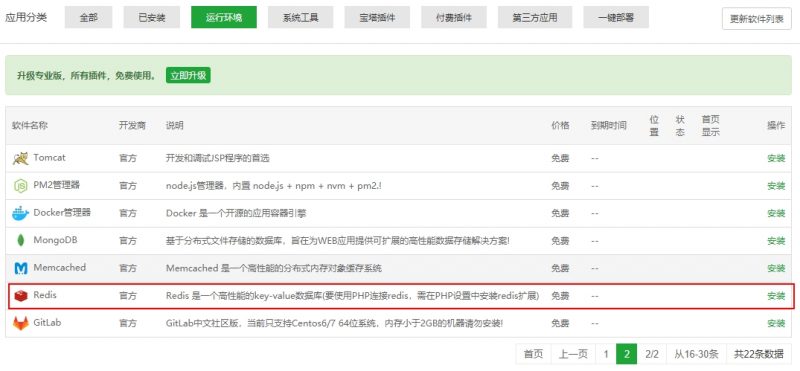The width and height of the screenshot is (800, 371).
Task: Install MongoDB via its 安装 link
Action: coord(776,241)
